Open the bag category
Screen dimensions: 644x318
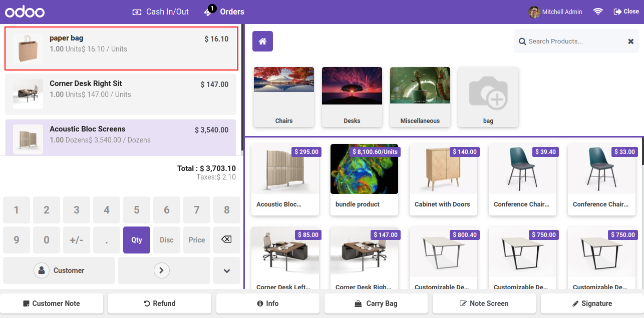pyautogui.click(x=488, y=97)
